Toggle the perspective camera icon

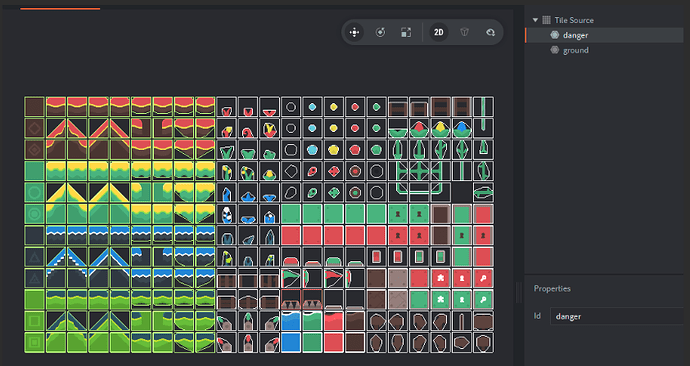tap(465, 32)
